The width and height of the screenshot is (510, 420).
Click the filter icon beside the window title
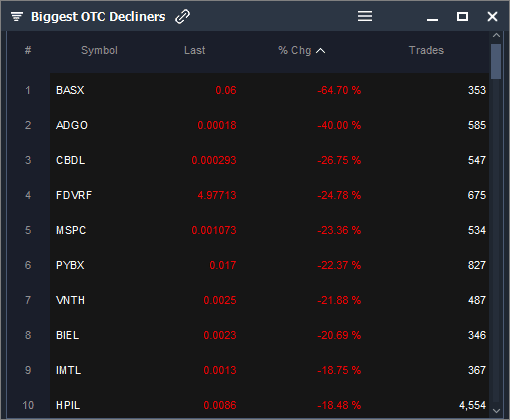coord(17,16)
